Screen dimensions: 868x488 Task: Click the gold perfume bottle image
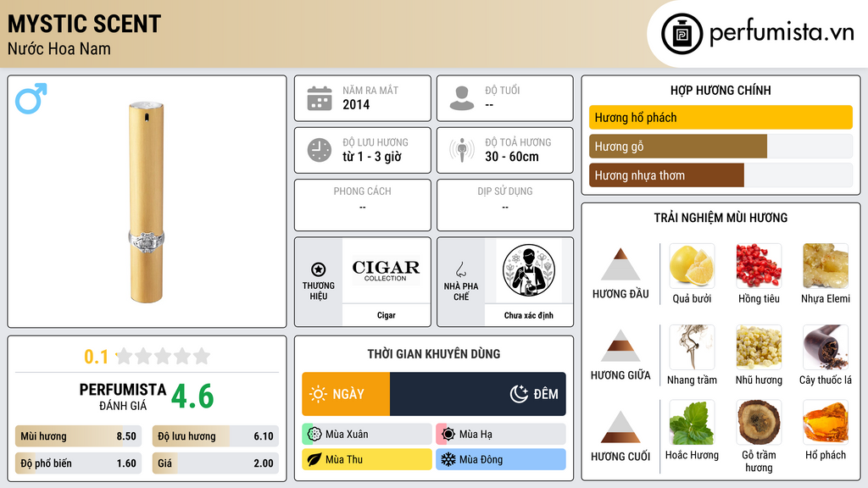pos(147,202)
